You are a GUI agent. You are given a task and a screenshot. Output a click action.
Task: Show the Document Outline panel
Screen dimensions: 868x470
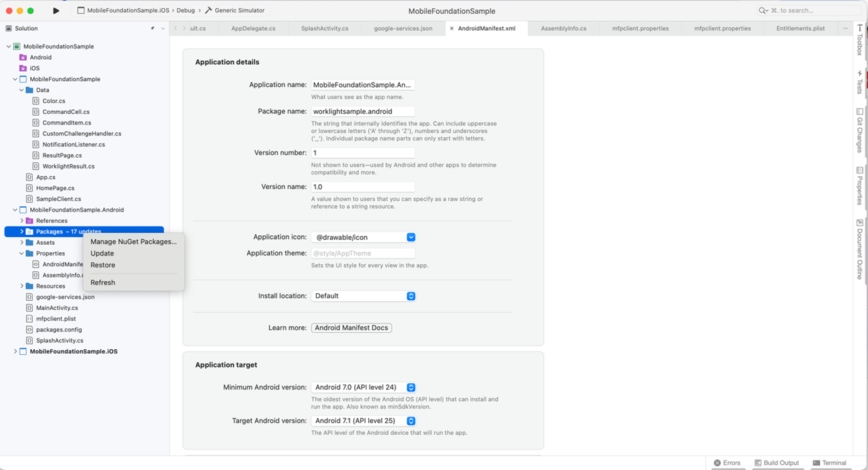tap(859, 249)
